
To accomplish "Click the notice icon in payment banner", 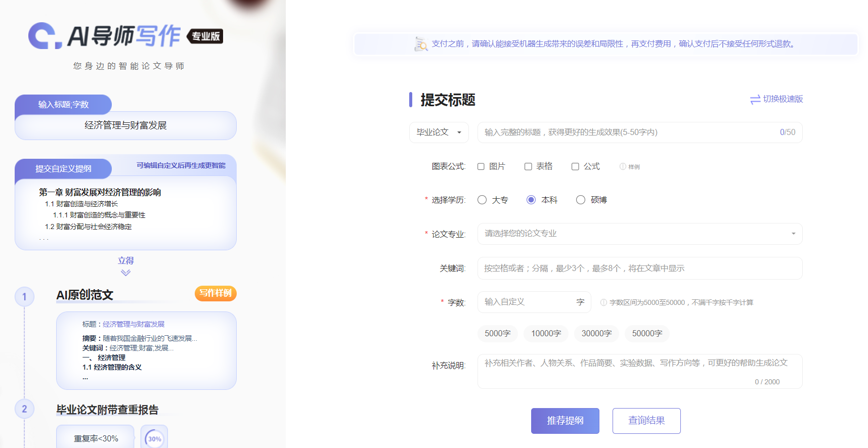I will tap(421, 44).
